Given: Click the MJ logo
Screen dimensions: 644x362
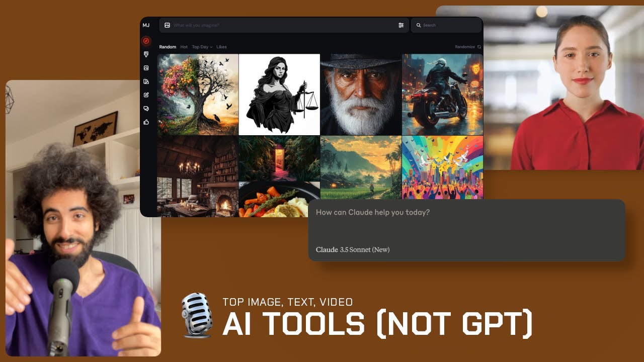Looking at the screenshot, I should (x=146, y=25).
